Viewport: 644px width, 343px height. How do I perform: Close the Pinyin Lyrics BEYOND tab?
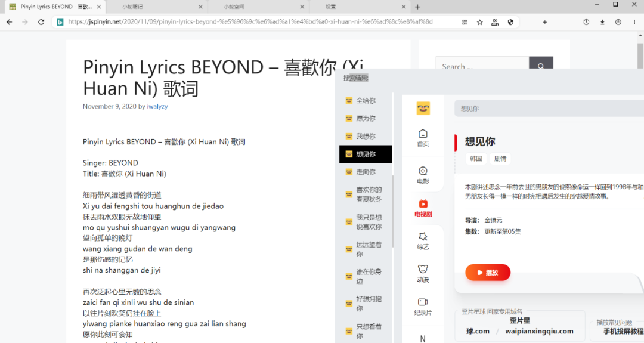point(98,7)
